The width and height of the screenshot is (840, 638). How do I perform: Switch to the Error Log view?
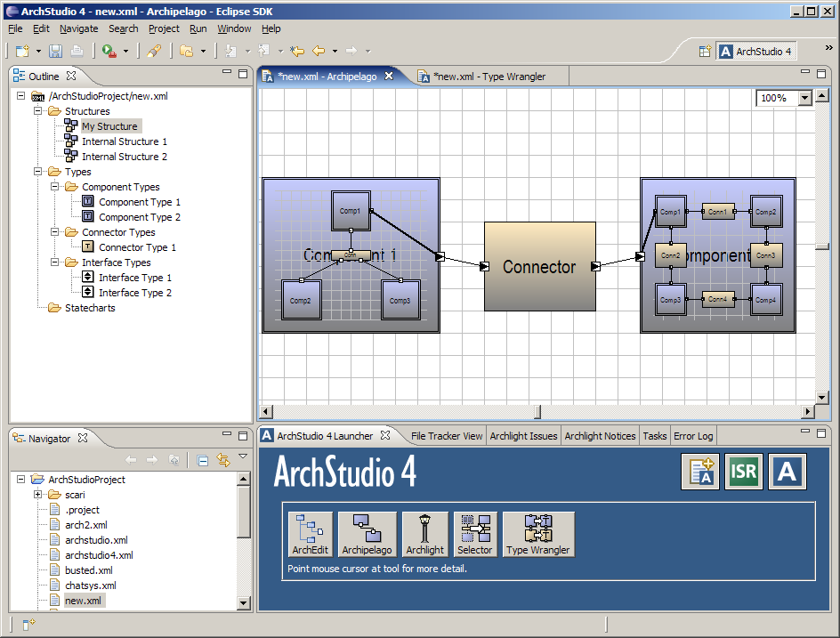click(693, 436)
